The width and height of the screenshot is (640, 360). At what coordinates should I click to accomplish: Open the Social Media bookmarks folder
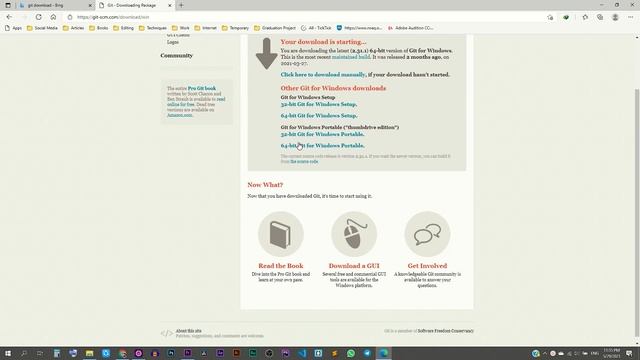42,28
